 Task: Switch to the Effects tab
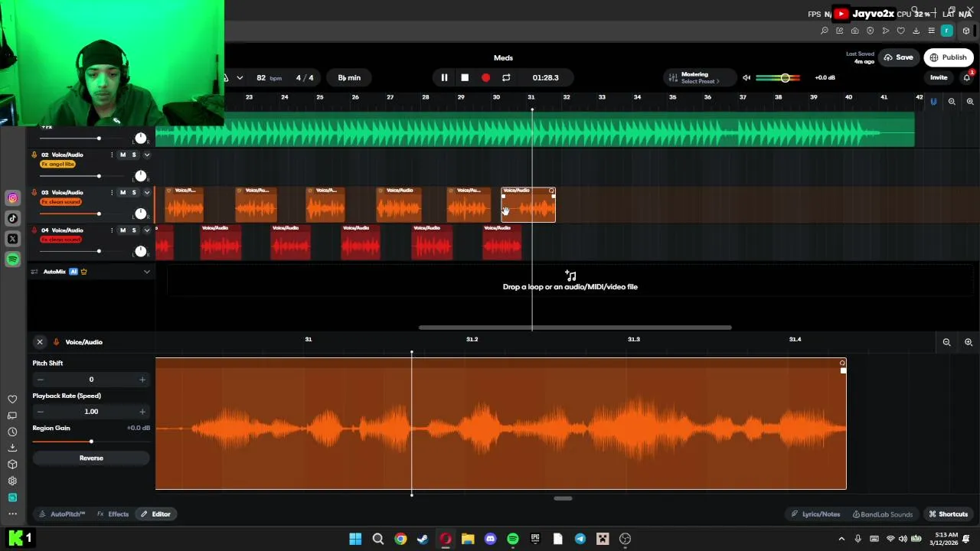(x=113, y=514)
